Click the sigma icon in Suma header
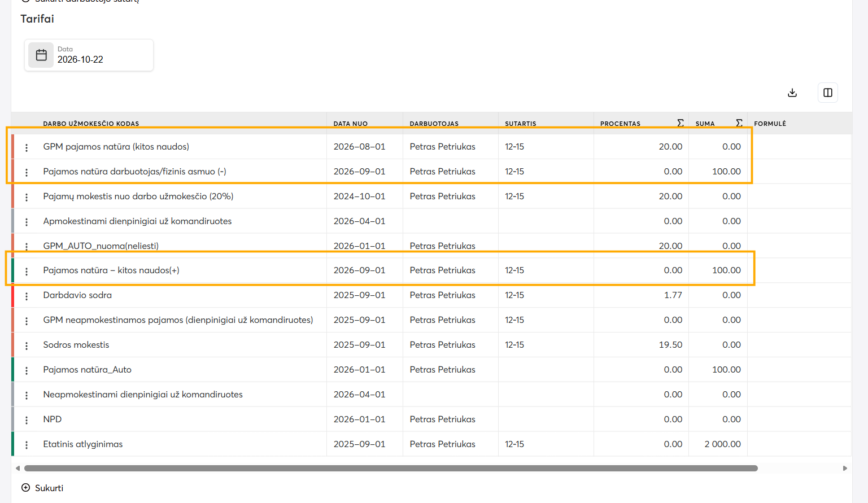The height and width of the screenshot is (503, 868). click(739, 123)
